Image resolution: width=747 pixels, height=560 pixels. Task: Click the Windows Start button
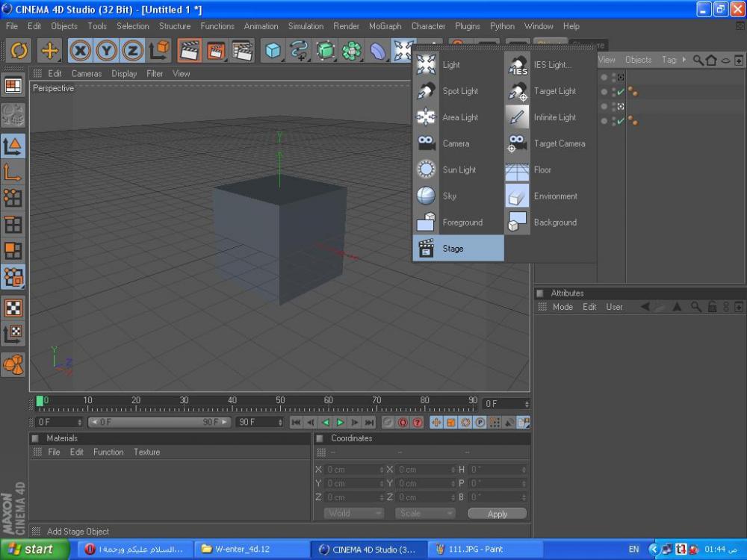(30, 549)
